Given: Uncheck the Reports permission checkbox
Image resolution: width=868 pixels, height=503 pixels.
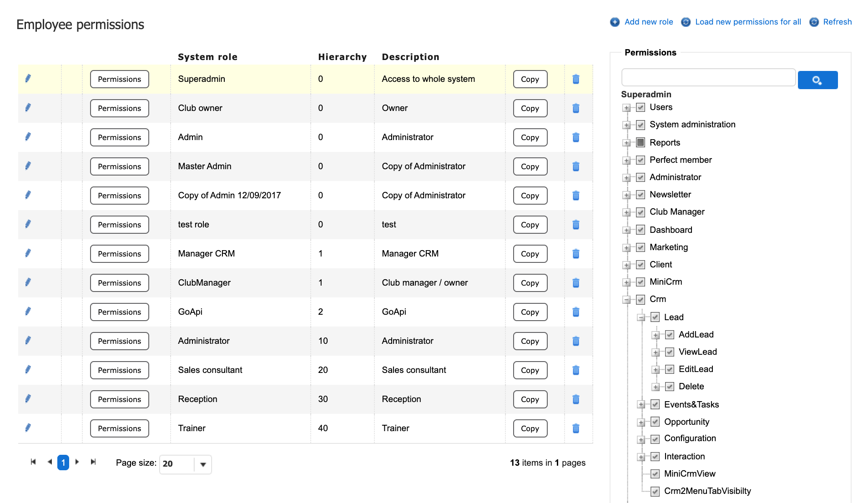Looking at the screenshot, I should coord(641,142).
